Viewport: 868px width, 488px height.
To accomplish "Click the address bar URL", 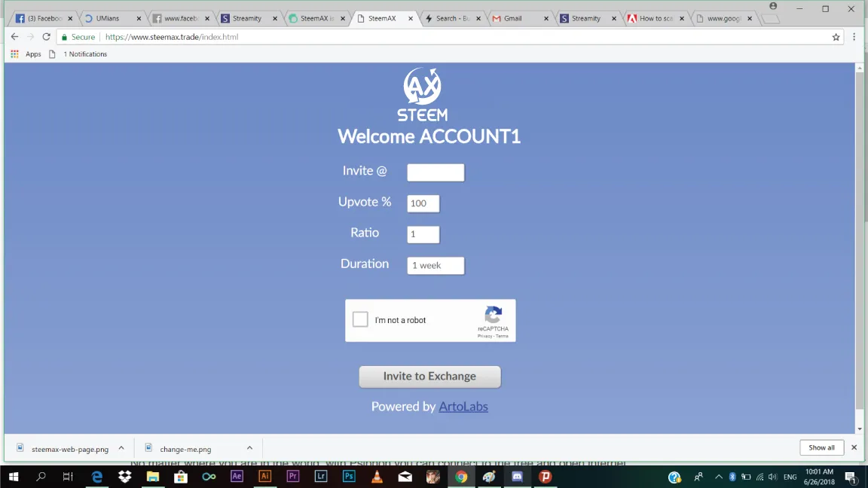I will (x=172, y=36).
